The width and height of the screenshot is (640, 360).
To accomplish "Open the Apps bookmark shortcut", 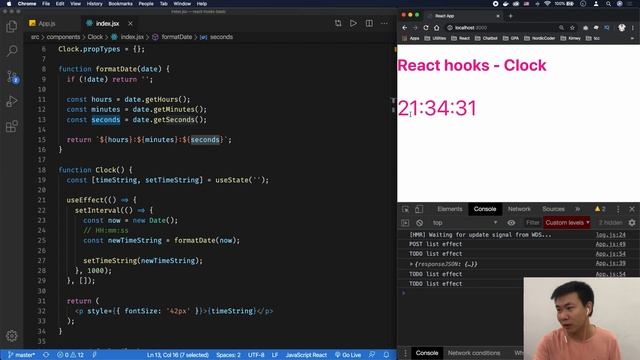I will point(411,38).
